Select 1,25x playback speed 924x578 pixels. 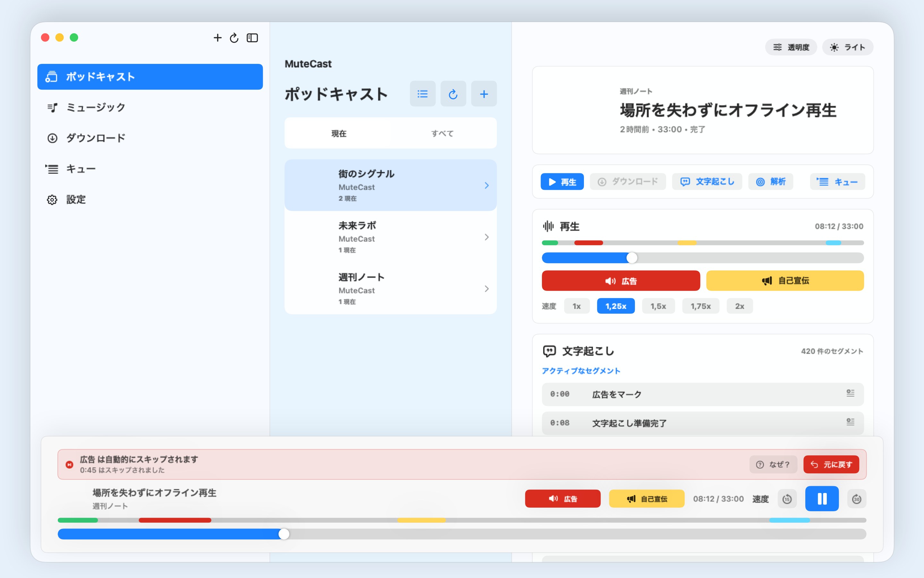point(615,306)
